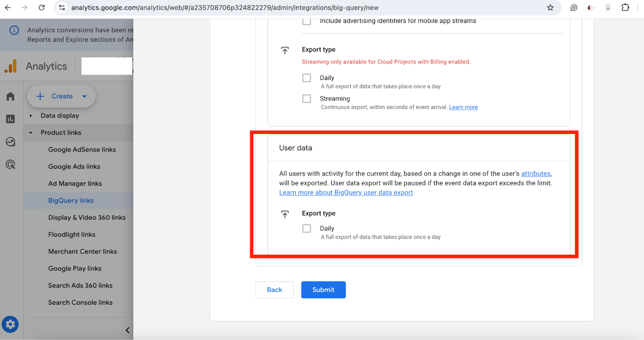This screenshot has height=340, width=644.
Task: Open the Learn more link under Streaming
Action: click(x=463, y=107)
